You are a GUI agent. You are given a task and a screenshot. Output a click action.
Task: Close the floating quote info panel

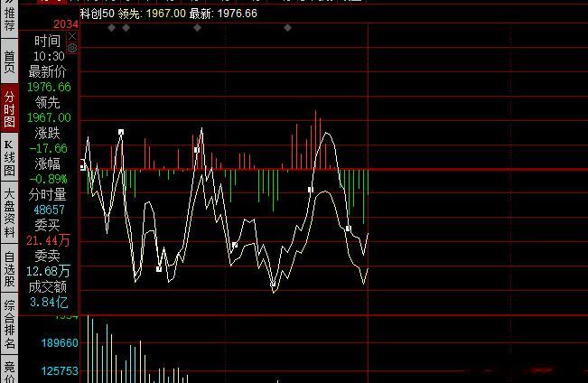[x=72, y=36]
